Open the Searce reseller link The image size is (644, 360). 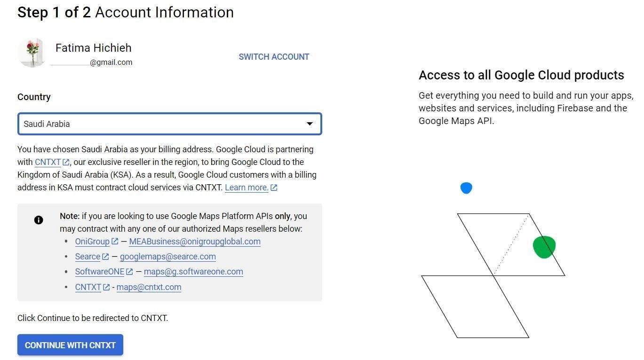click(88, 257)
